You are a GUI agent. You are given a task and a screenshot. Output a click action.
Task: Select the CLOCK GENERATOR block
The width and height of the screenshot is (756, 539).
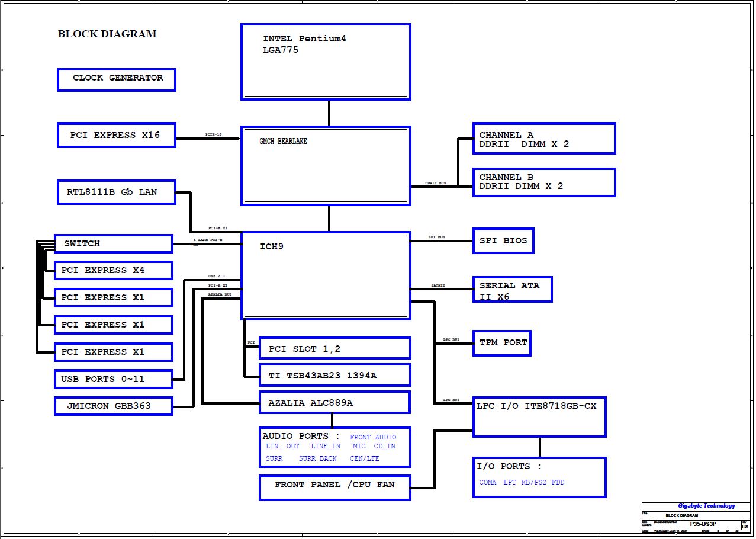[x=117, y=79]
